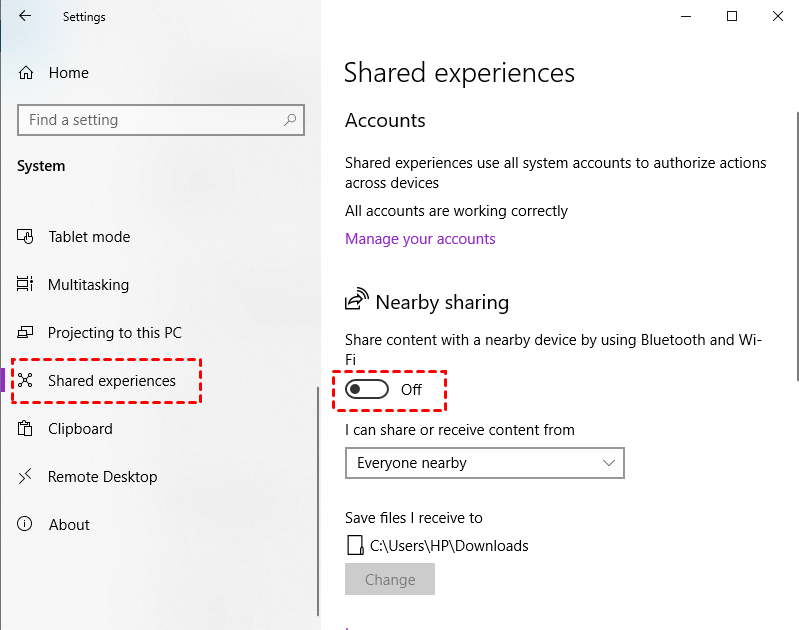Click the Nearby sharing icon
799x630 pixels.
[x=357, y=299]
